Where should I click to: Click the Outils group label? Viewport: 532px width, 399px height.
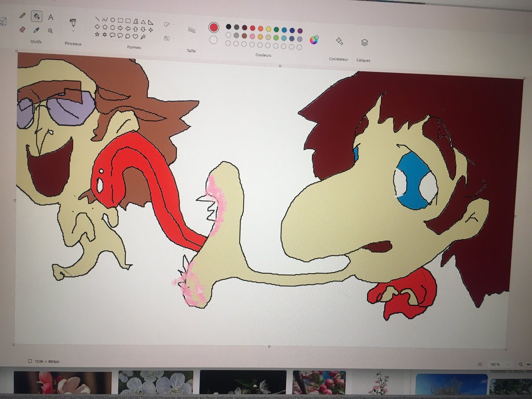click(36, 42)
